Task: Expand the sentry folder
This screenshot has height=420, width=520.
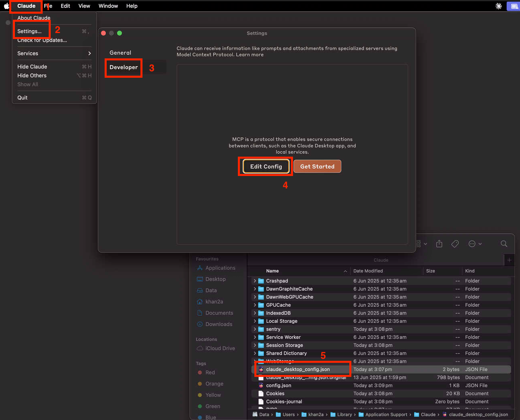Action: (x=255, y=329)
